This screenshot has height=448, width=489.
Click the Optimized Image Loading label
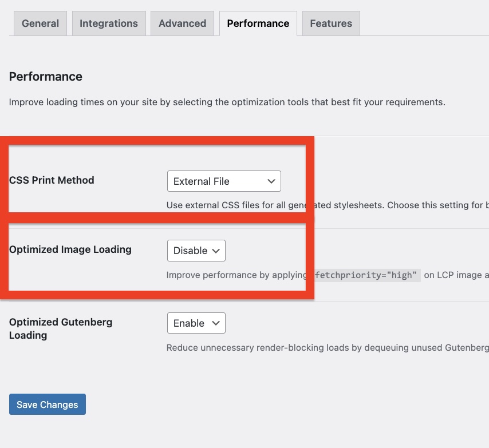point(70,249)
